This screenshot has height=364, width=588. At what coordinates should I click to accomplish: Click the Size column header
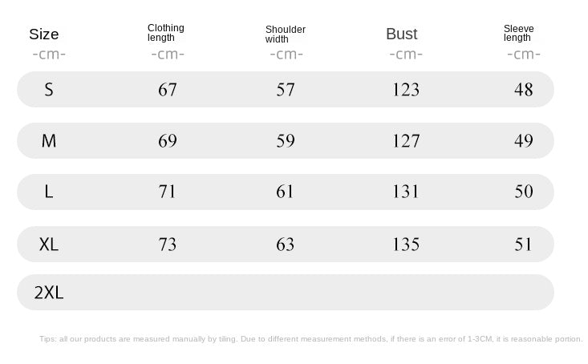click(44, 34)
